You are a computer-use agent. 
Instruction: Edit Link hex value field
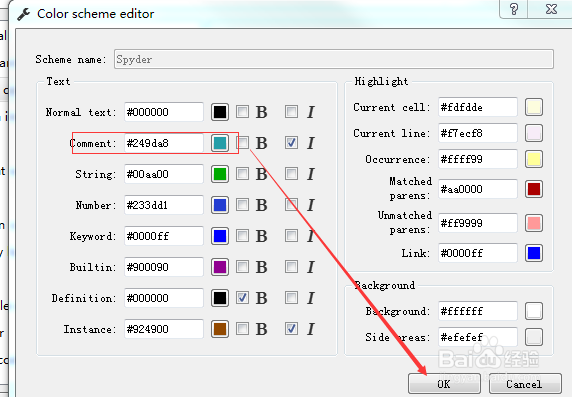click(x=478, y=253)
